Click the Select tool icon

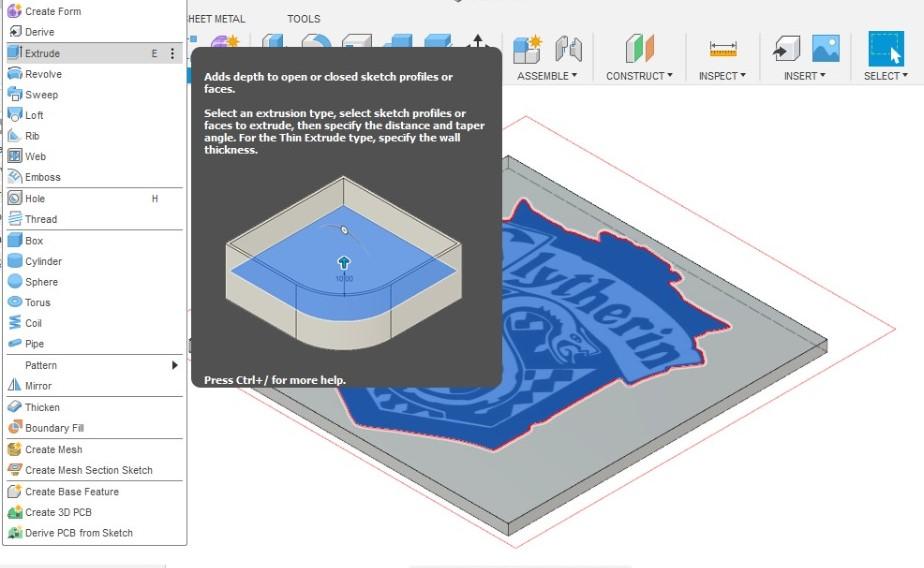[x=886, y=49]
